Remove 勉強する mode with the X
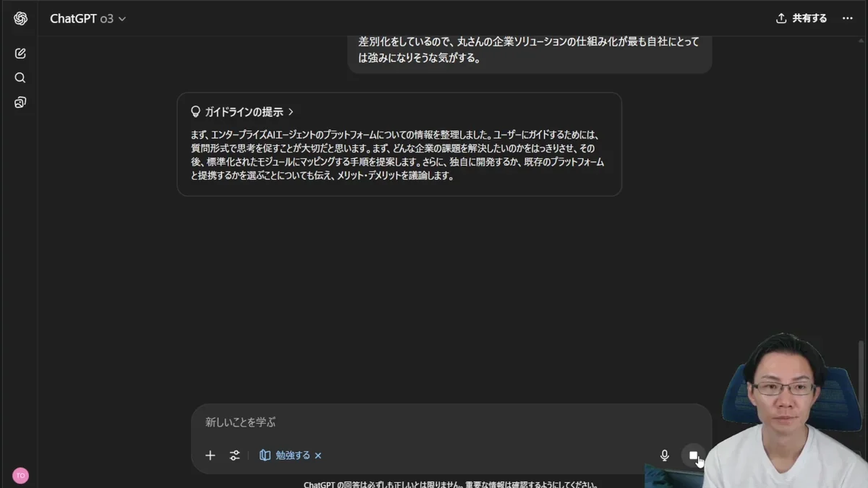Screen dimensions: 868x488 (x=318, y=455)
